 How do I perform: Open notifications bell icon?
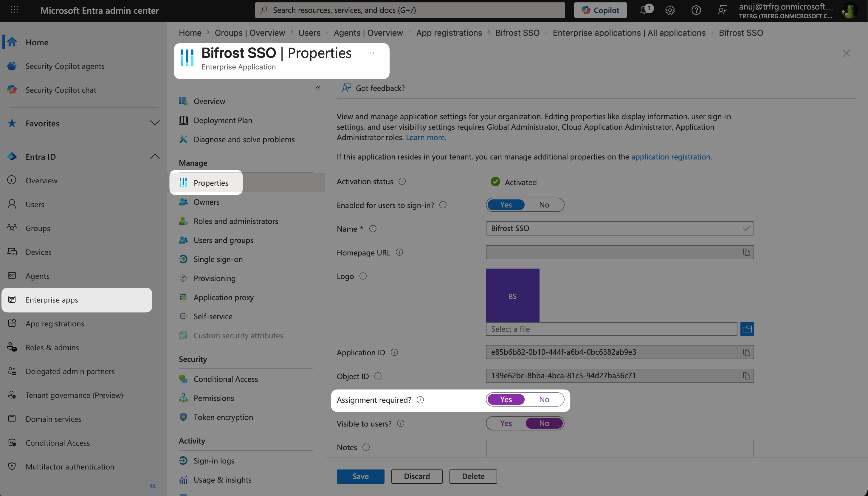[644, 10]
